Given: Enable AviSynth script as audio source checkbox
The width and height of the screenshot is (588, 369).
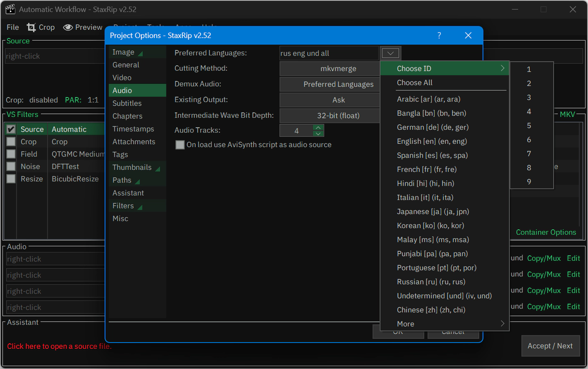Looking at the screenshot, I should pos(180,145).
